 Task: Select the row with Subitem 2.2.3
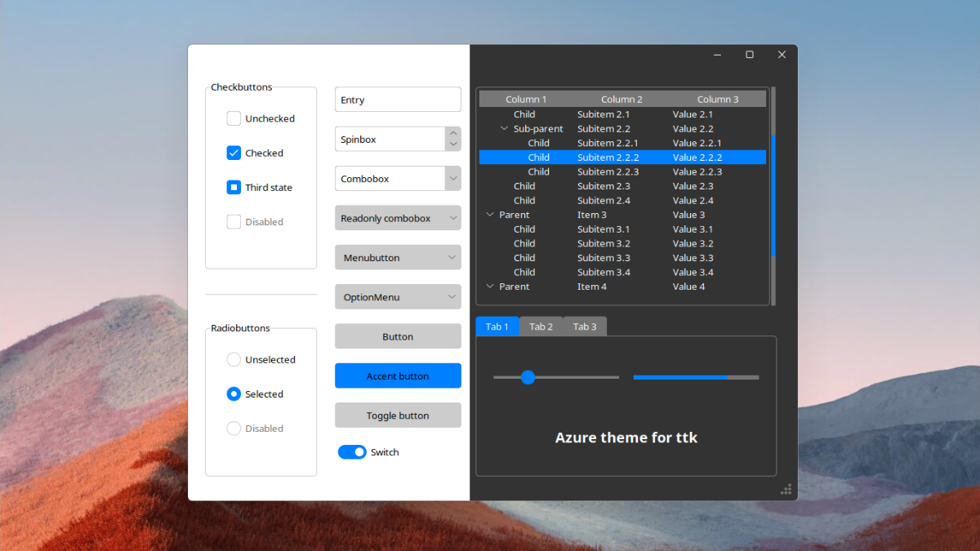pos(622,171)
